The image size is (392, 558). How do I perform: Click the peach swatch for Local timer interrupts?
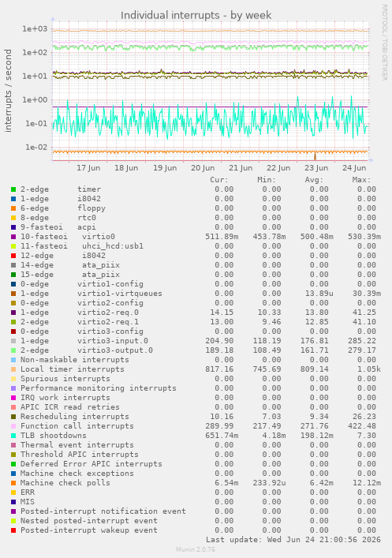(x=13, y=369)
